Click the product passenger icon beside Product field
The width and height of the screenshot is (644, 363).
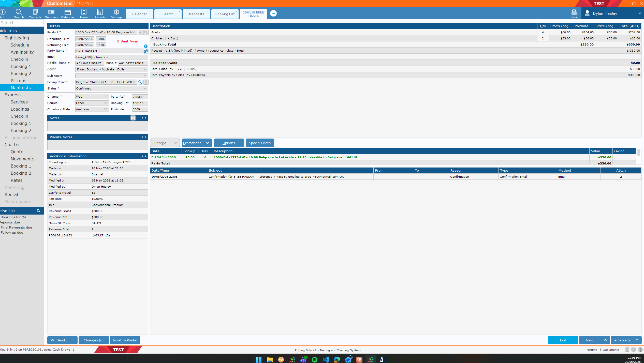(140, 32)
